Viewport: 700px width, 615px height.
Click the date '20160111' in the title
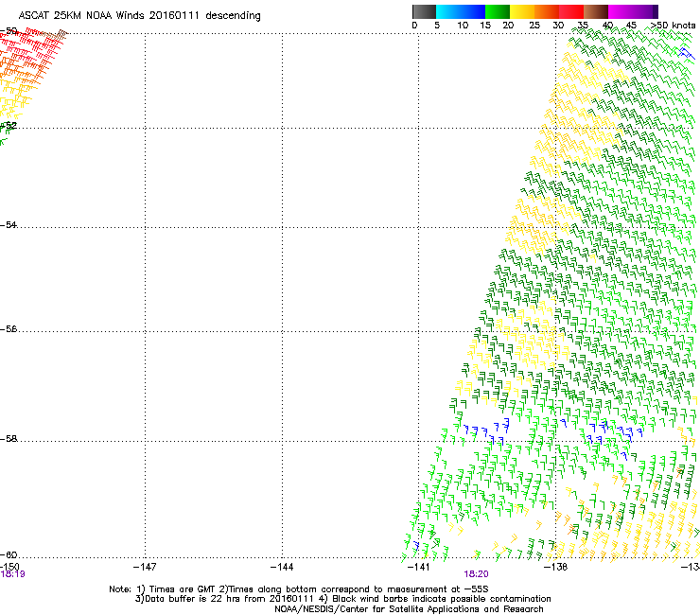[175, 15]
